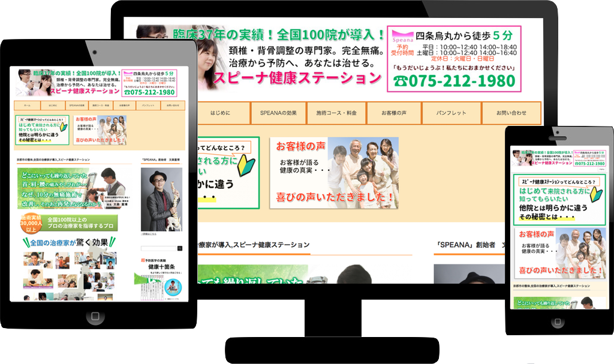
Task: Open the founder portrait photo on the tablet
Action: point(161,199)
